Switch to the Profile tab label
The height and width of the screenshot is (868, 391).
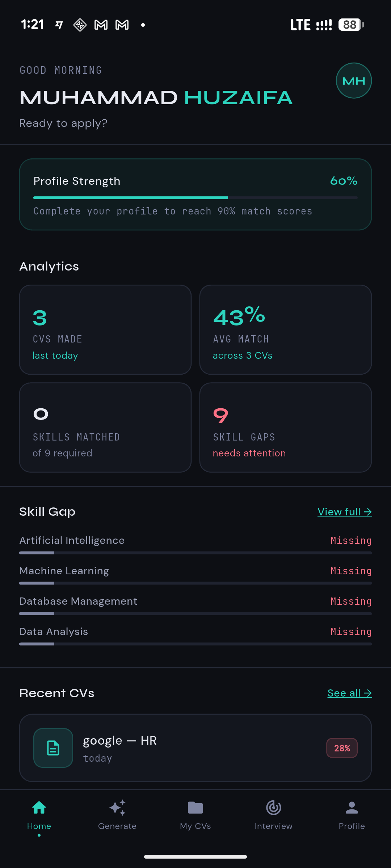[x=352, y=826]
